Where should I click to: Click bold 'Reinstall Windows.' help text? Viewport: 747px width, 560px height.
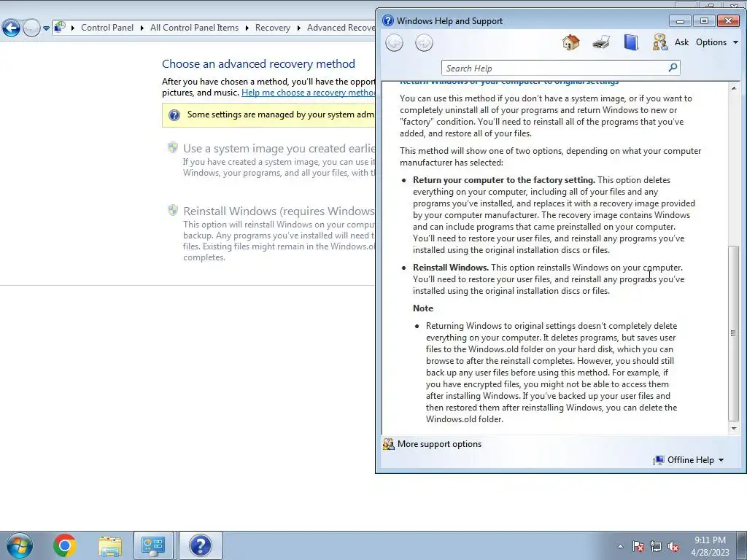(x=451, y=268)
